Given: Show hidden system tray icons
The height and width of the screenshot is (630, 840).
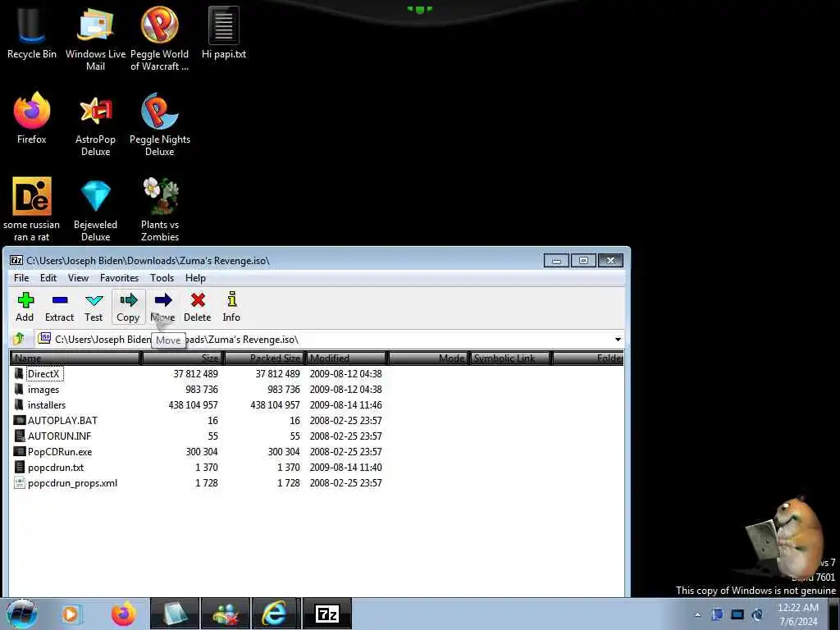Looking at the screenshot, I should 697,614.
